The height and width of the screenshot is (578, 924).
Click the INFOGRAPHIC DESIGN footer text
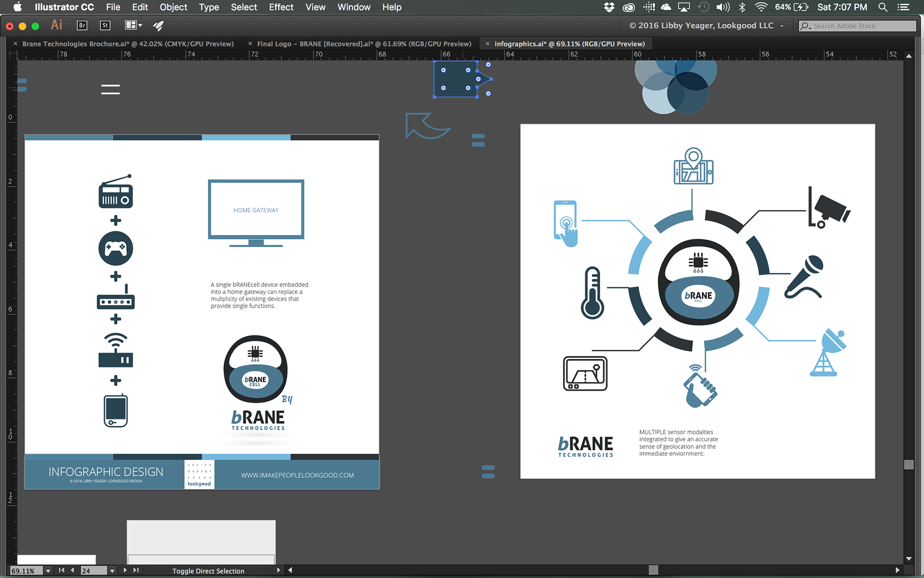point(106,472)
